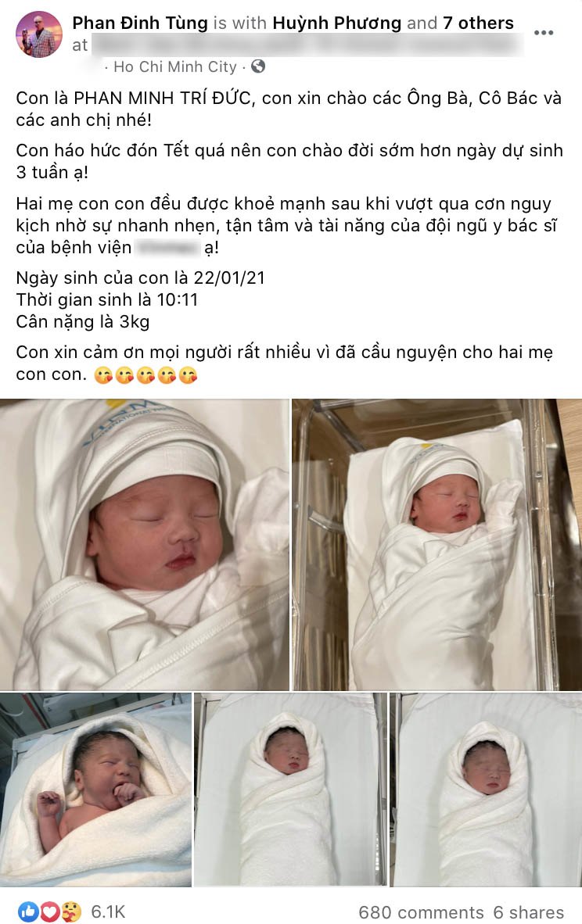Open the poster's profile picture
This screenshot has height=924, width=582.
click(x=39, y=34)
